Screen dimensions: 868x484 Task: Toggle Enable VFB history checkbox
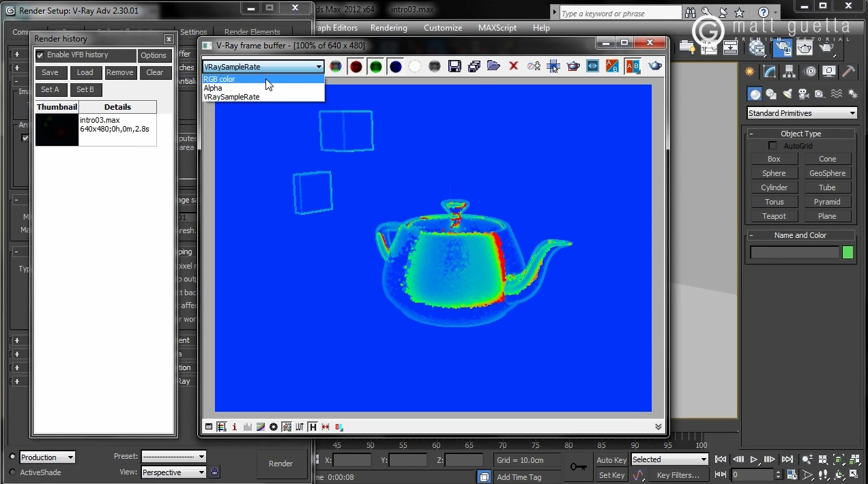point(40,55)
